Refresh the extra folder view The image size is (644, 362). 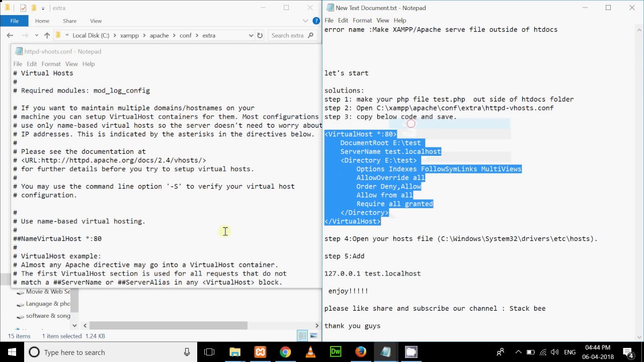click(x=260, y=35)
